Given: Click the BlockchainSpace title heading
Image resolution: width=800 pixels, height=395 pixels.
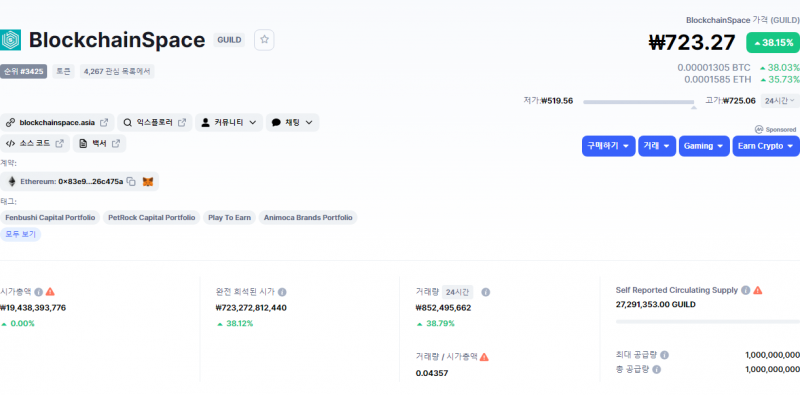Looking at the screenshot, I should [117, 40].
